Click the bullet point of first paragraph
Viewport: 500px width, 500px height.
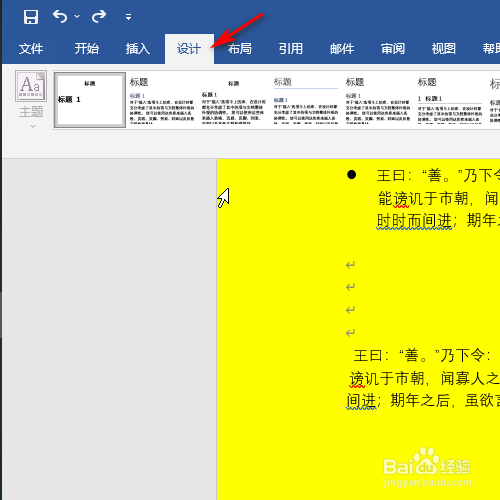(x=351, y=175)
